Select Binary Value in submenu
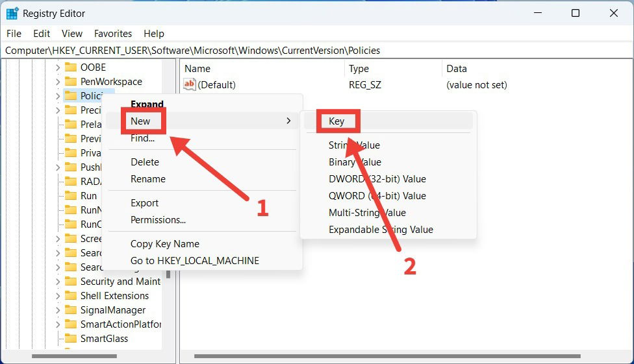This screenshot has height=364, width=634. tap(355, 162)
